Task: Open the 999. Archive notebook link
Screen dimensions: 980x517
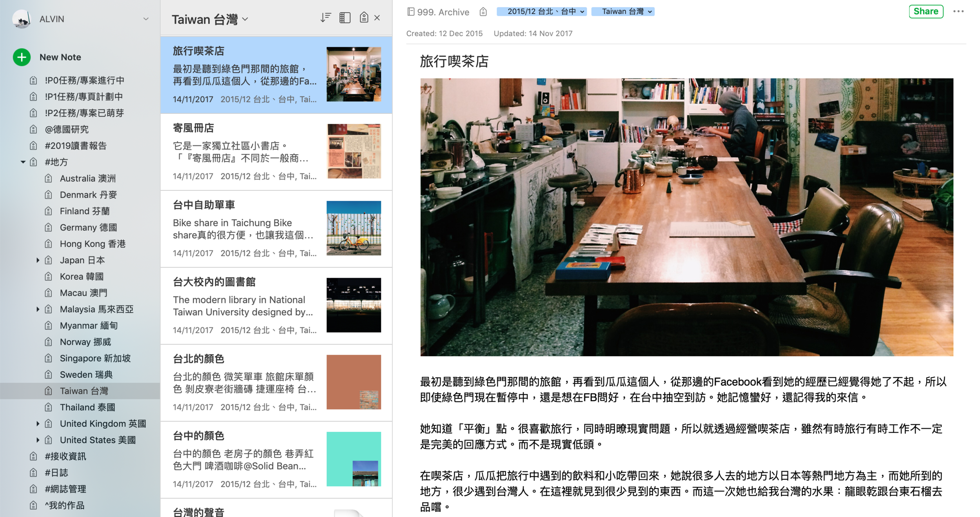Action: (443, 12)
